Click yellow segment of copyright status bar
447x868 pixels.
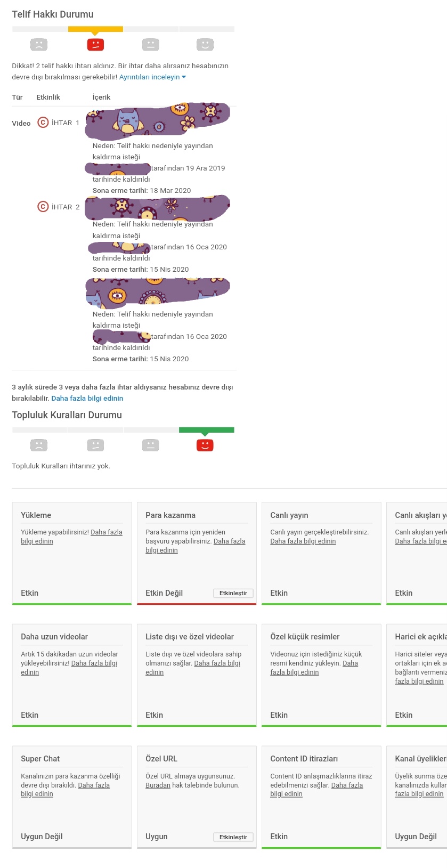[x=95, y=29]
